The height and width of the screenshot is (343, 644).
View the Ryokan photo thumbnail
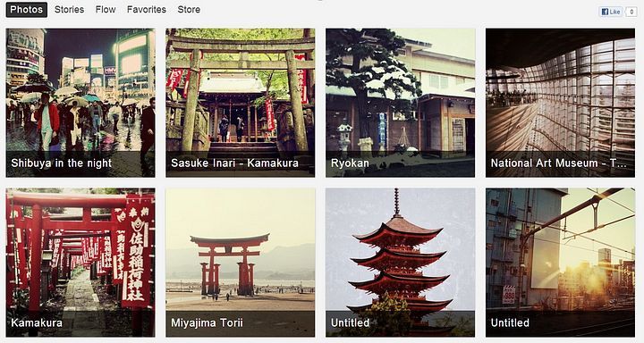coord(400,103)
